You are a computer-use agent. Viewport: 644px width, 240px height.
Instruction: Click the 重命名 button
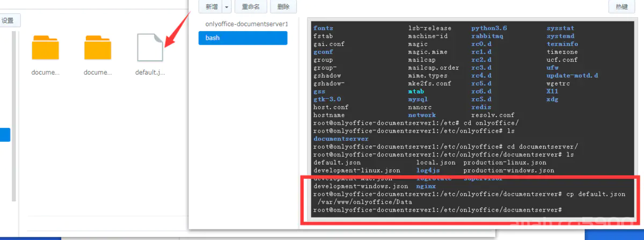click(251, 7)
